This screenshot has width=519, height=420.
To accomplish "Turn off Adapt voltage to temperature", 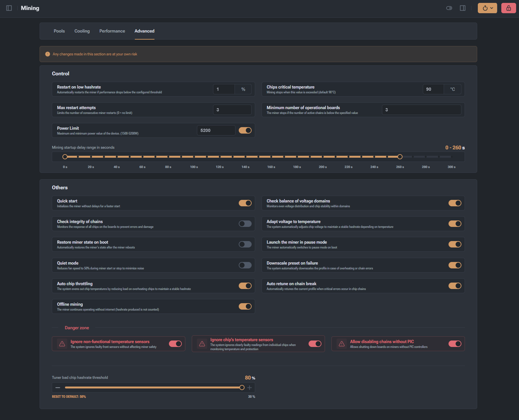I will click(x=455, y=224).
